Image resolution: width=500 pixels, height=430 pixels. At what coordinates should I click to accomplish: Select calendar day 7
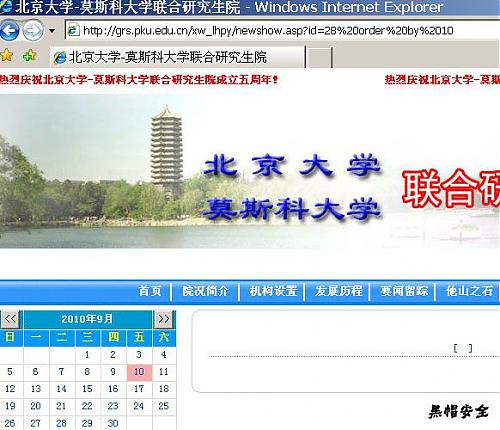[x=61, y=372]
